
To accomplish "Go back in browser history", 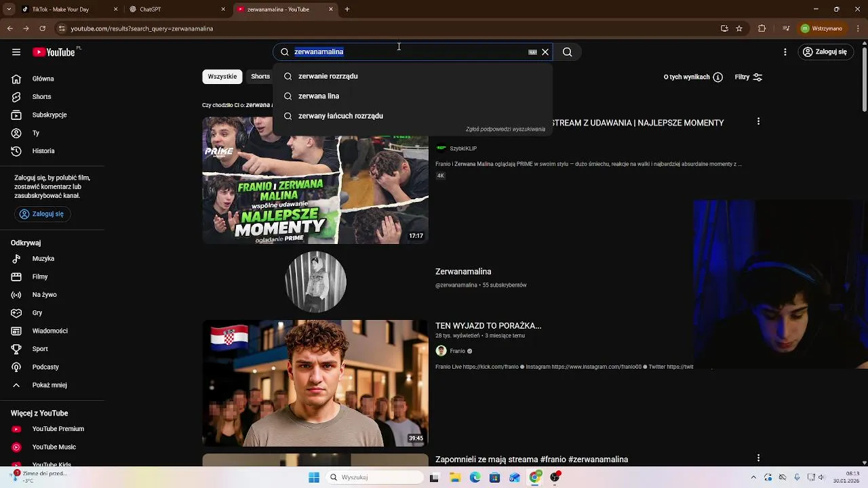I will click(x=9, y=28).
